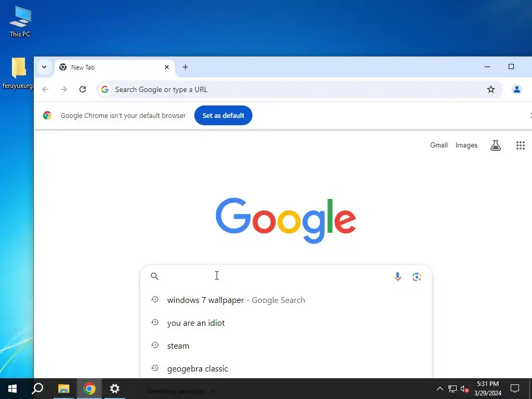
Task: Search by image with Google Lens
Action: pos(417,276)
